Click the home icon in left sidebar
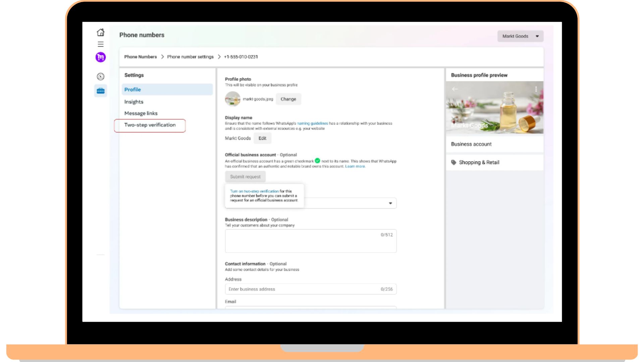The image size is (644, 362). tap(101, 32)
